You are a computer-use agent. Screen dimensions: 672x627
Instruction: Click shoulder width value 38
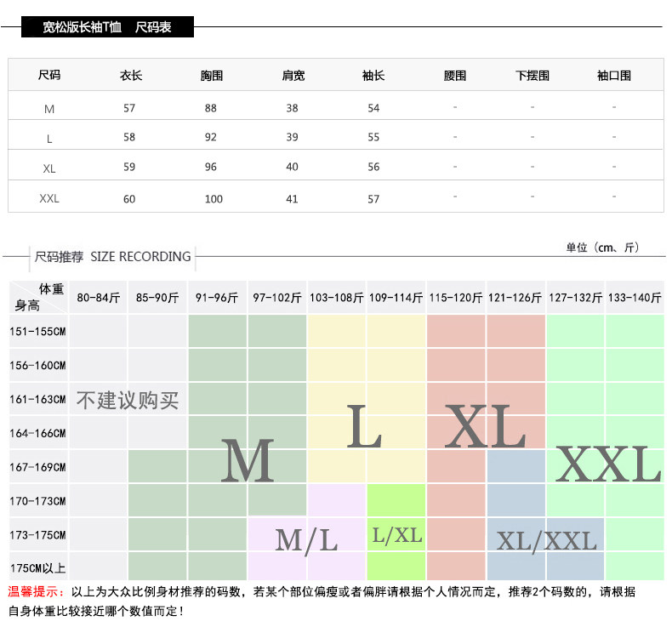293,108
